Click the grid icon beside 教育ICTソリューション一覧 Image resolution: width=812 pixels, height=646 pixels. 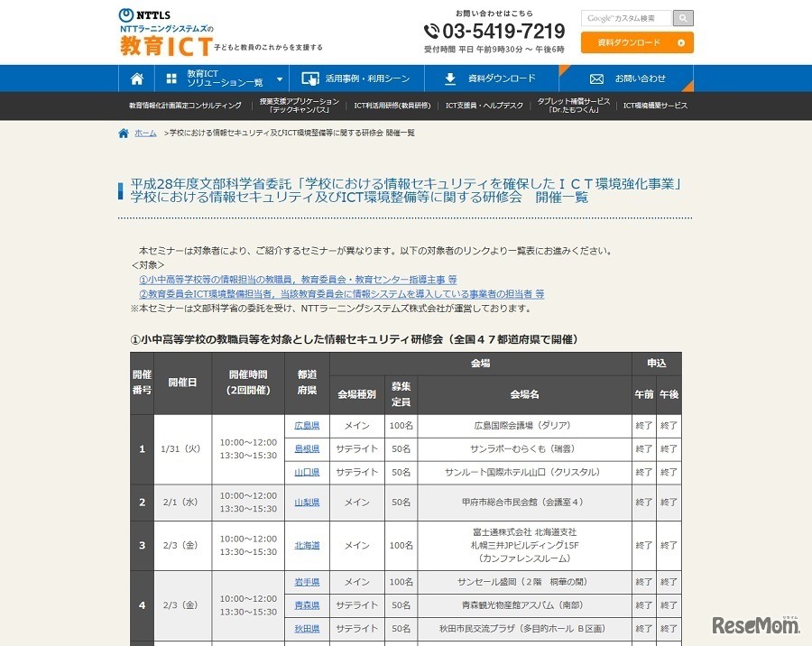[171, 78]
